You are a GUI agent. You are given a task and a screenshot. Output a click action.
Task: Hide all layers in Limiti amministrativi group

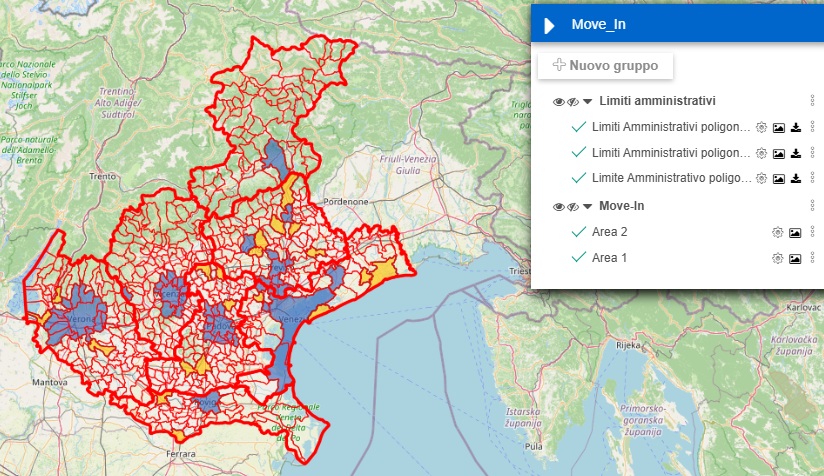[x=573, y=101]
